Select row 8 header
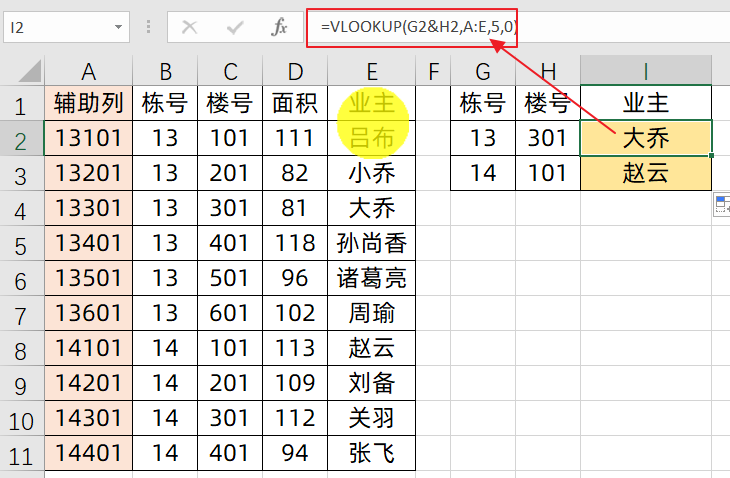 point(21,349)
